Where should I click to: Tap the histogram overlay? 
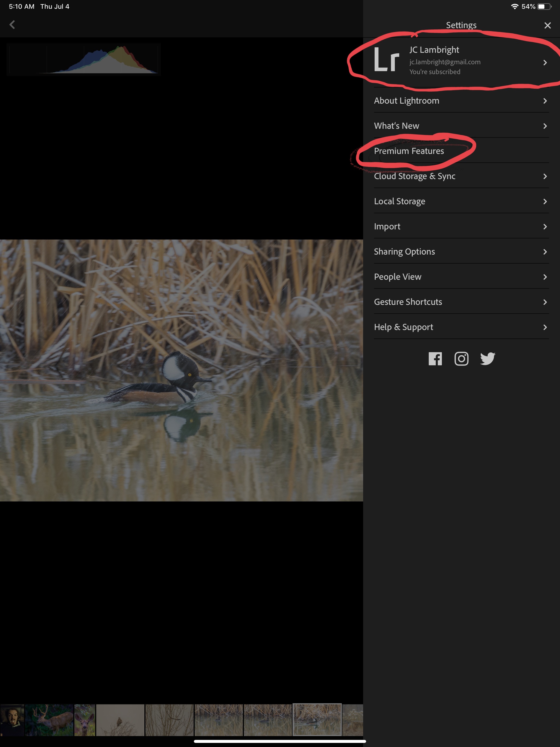83,59
